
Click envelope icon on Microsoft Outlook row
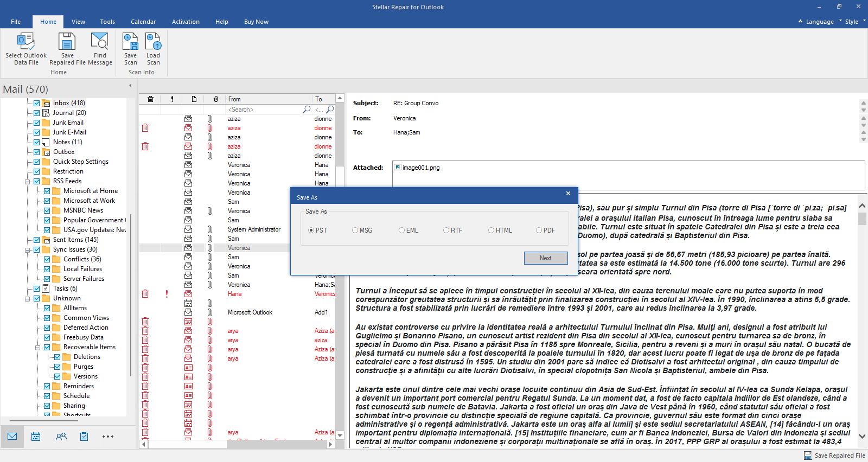188,312
